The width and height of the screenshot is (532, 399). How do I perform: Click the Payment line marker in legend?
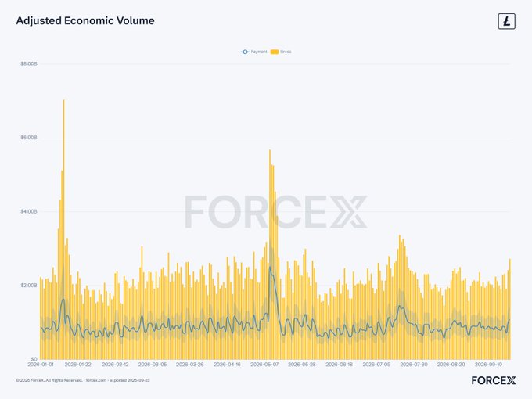pyautogui.click(x=245, y=52)
